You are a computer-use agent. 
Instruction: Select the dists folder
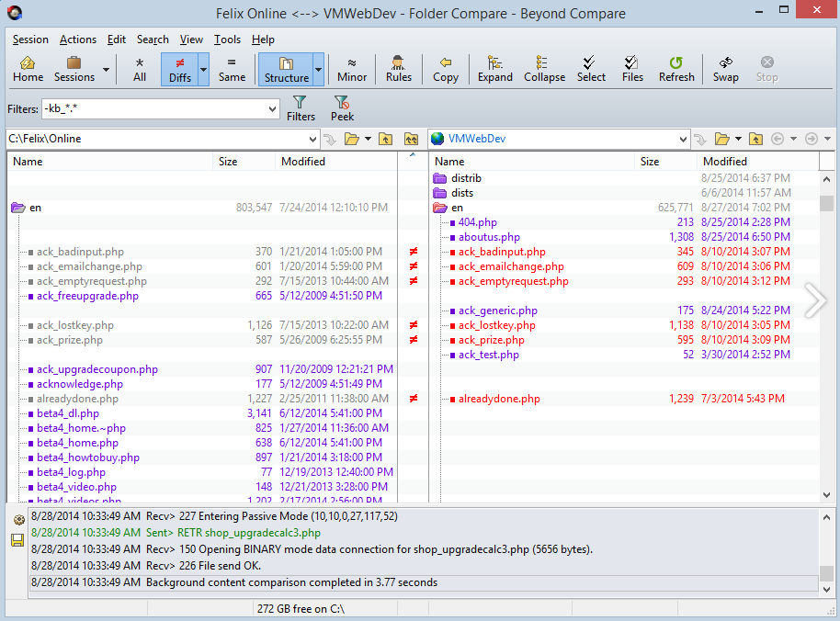click(461, 193)
